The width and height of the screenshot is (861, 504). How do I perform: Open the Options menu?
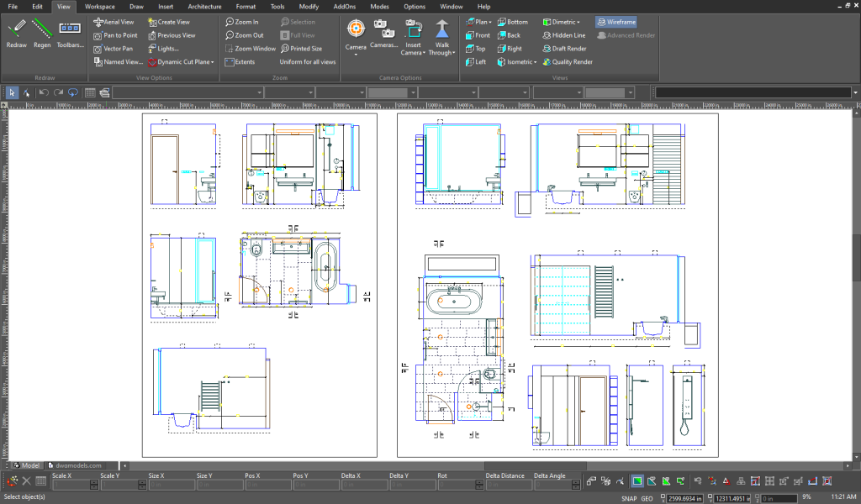(415, 7)
